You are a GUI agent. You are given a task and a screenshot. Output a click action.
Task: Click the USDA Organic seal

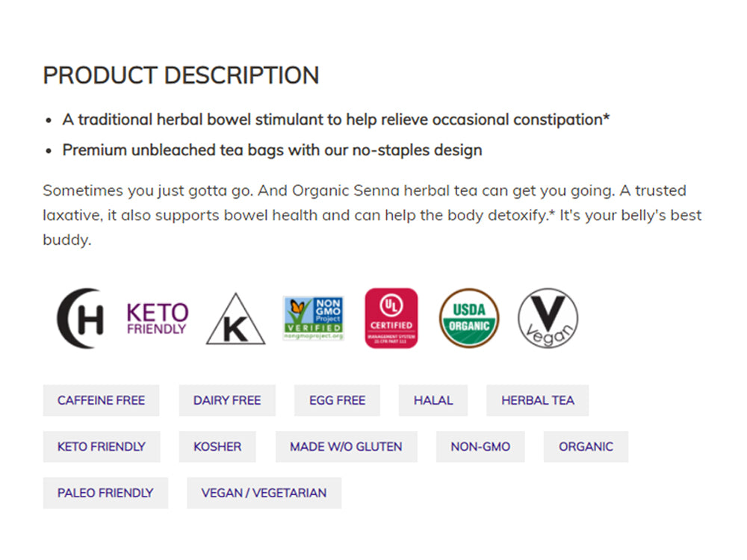click(x=469, y=318)
